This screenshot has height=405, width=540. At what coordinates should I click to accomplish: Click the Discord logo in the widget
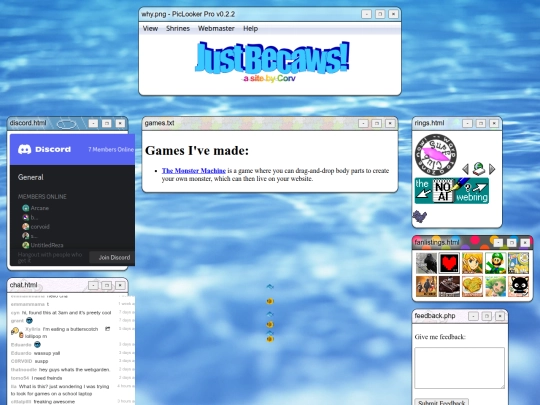point(44,149)
